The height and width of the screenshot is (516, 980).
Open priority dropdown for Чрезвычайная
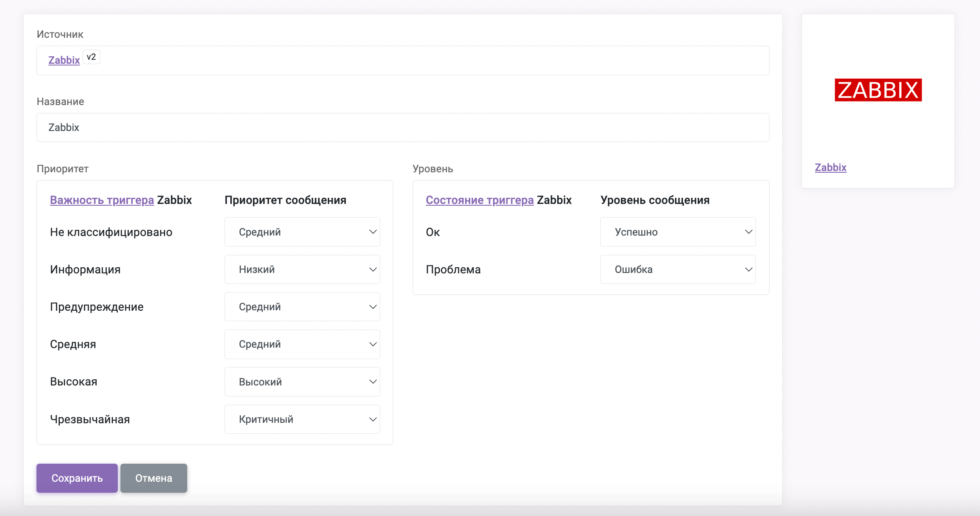[302, 419]
